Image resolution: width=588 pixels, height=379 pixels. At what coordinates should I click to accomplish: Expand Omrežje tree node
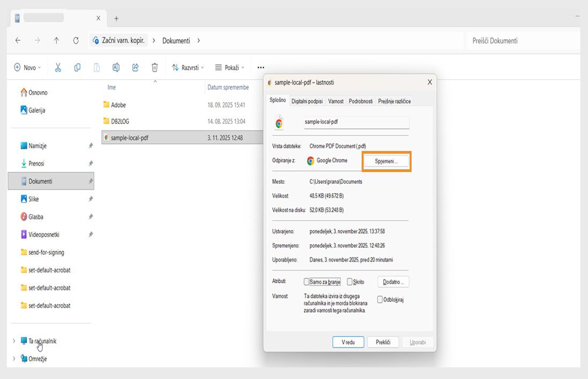14,359
